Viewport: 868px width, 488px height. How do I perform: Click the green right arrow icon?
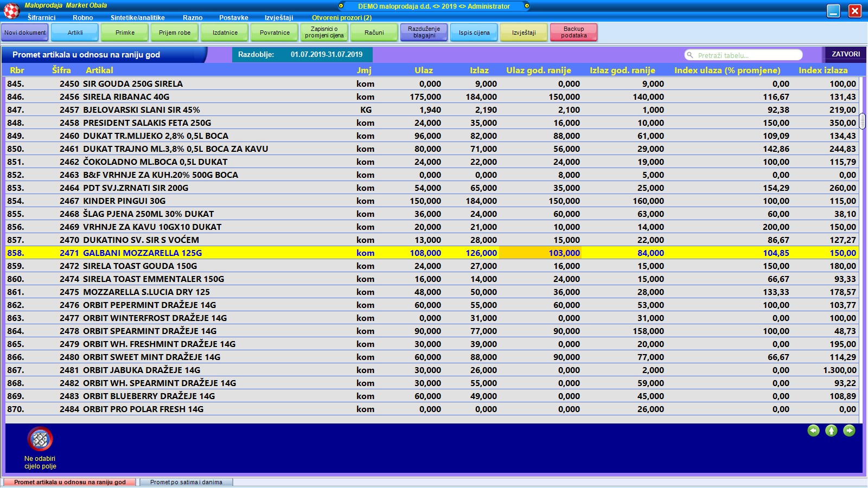(x=849, y=431)
